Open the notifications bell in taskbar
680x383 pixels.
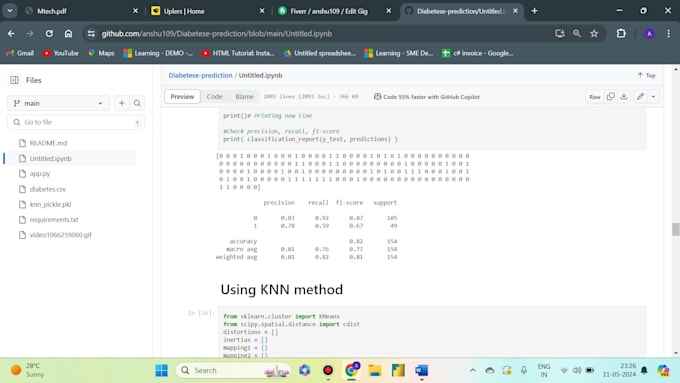(644, 370)
